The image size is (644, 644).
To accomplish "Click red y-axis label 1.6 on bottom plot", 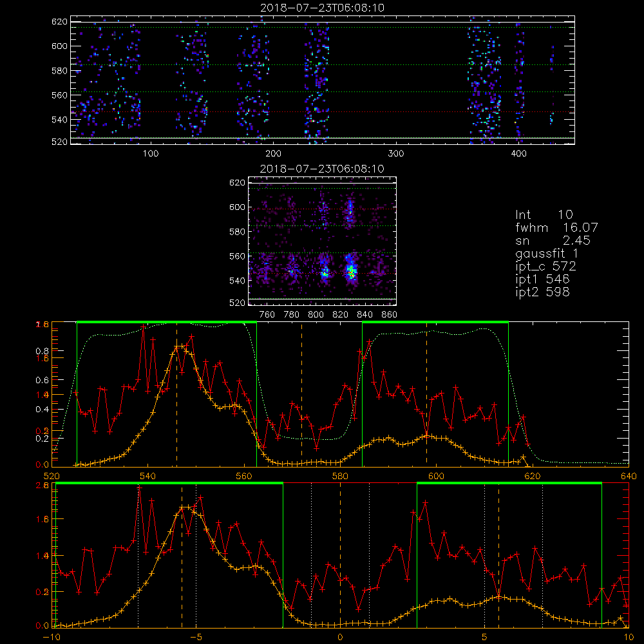I will 42,519.
